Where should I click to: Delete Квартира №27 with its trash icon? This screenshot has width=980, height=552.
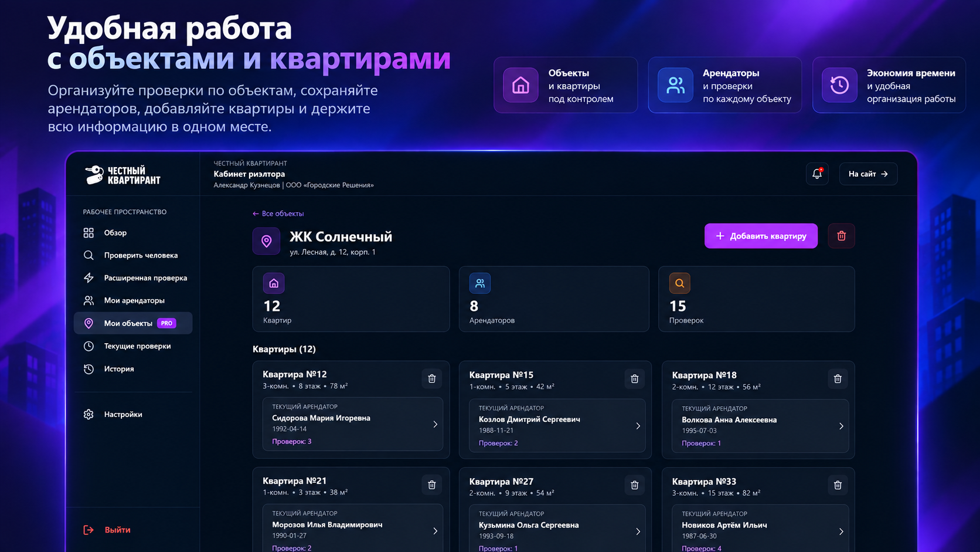(x=634, y=485)
